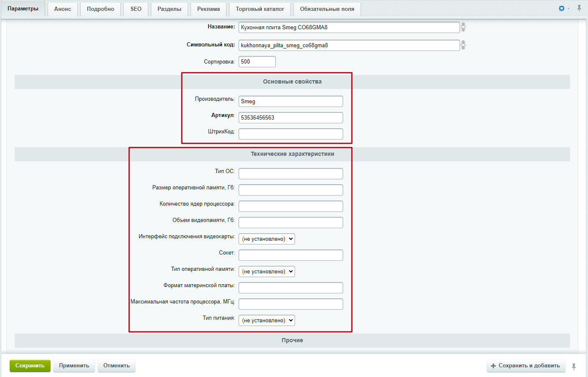Open the Тип оперативной памяти dropdown
588x377 pixels.
(x=267, y=272)
